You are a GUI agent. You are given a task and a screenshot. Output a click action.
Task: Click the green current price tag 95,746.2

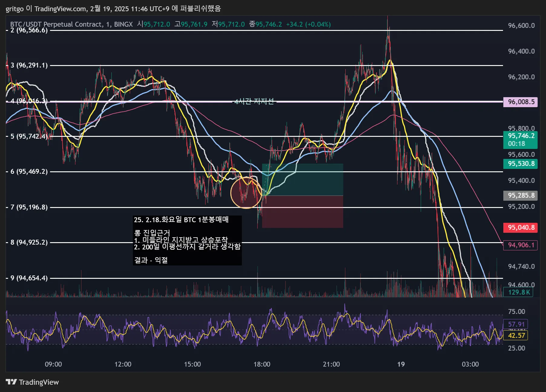(x=520, y=140)
